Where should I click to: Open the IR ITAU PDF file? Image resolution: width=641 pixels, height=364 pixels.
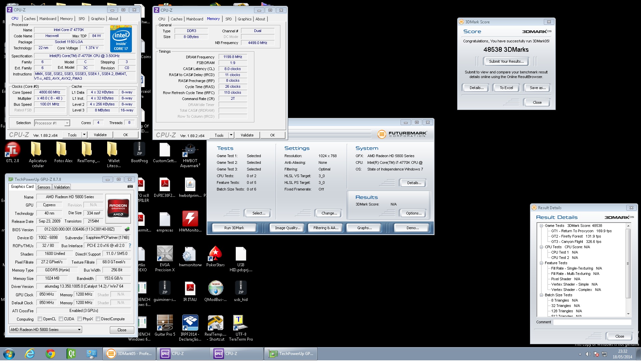(x=190, y=291)
